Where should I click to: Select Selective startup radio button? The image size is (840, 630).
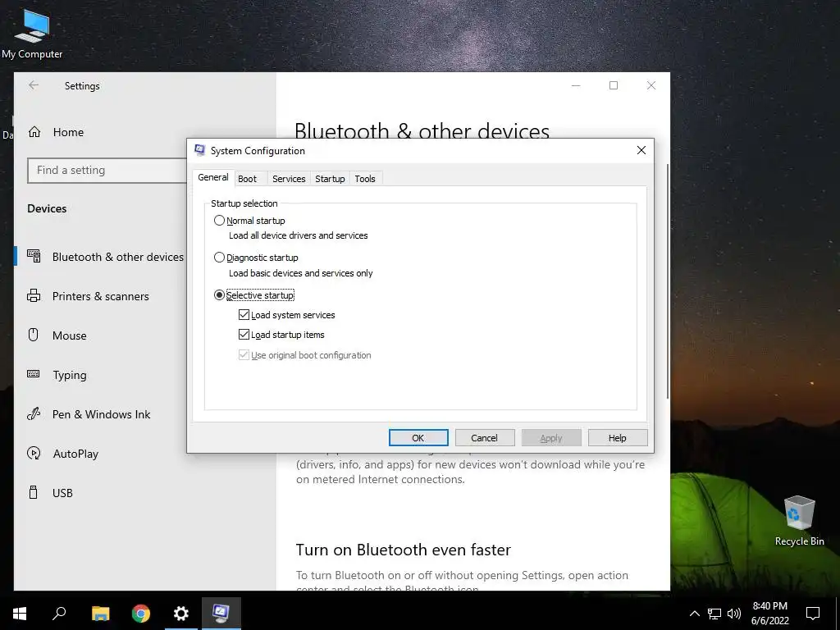pyautogui.click(x=219, y=295)
